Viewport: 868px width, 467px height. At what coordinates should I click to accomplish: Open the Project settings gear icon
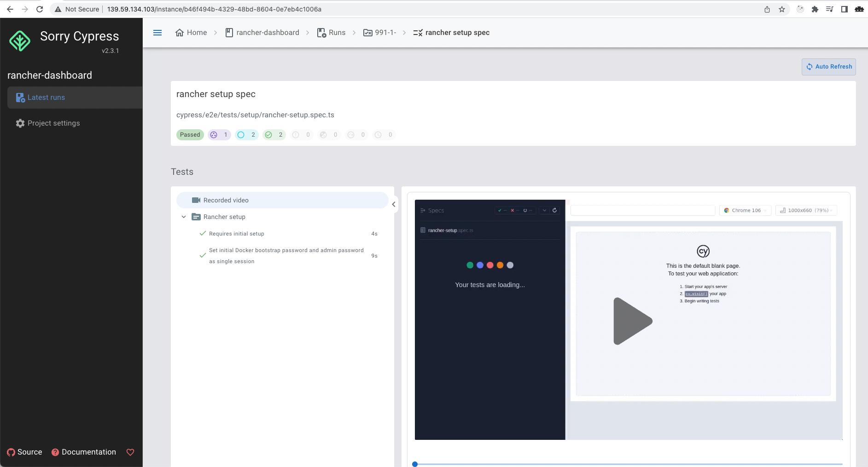click(x=20, y=123)
